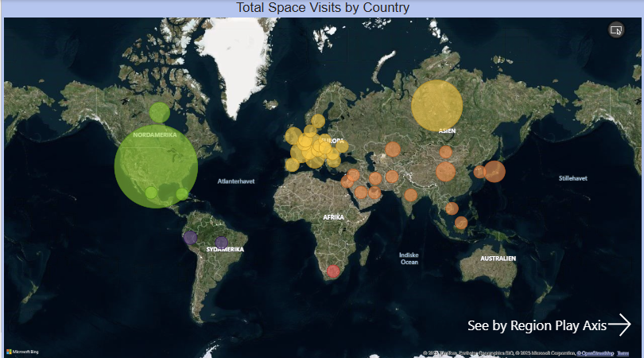
Task: Select the orange bubble over Mongolia
Action: 445,152
